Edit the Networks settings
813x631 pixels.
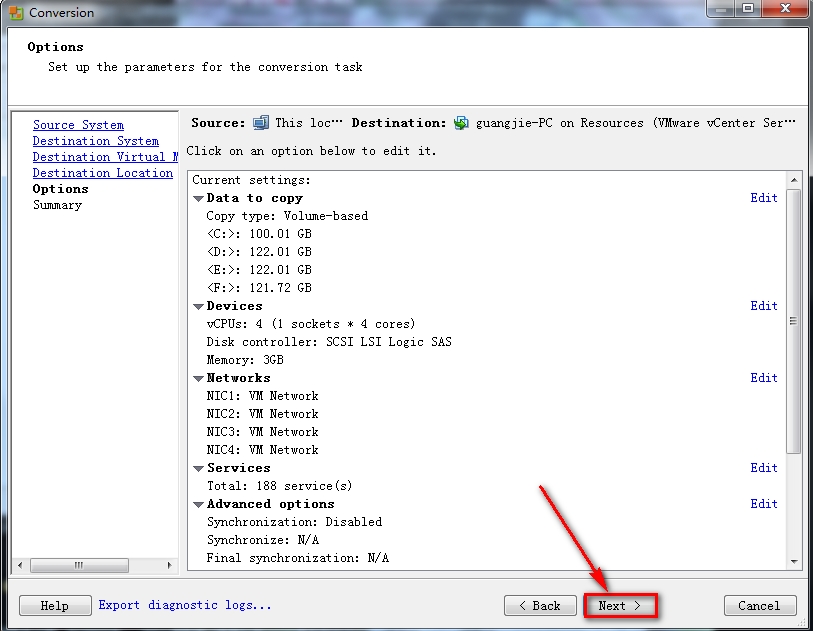point(764,378)
